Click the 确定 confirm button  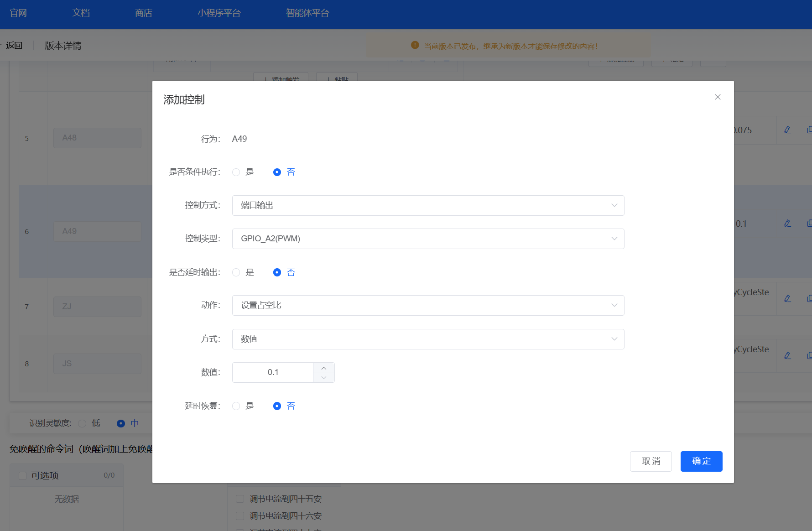point(701,461)
